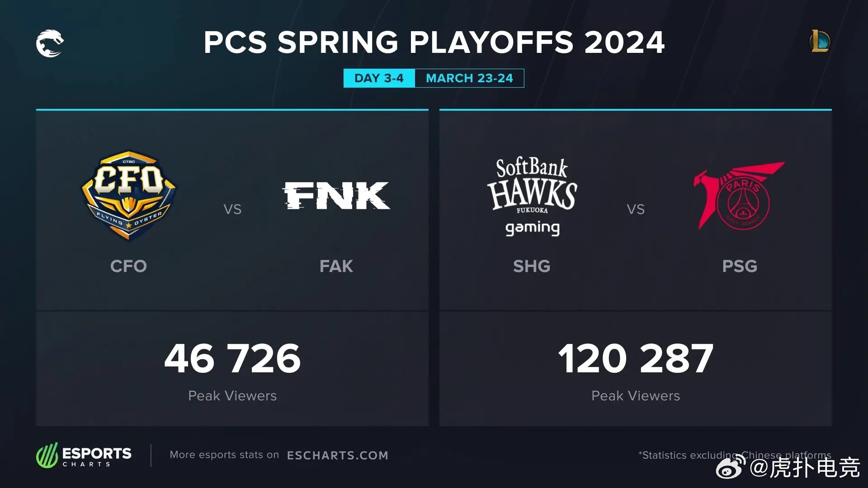Click the SHG team name label
This screenshot has height=488, width=868.
pos(532,266)
